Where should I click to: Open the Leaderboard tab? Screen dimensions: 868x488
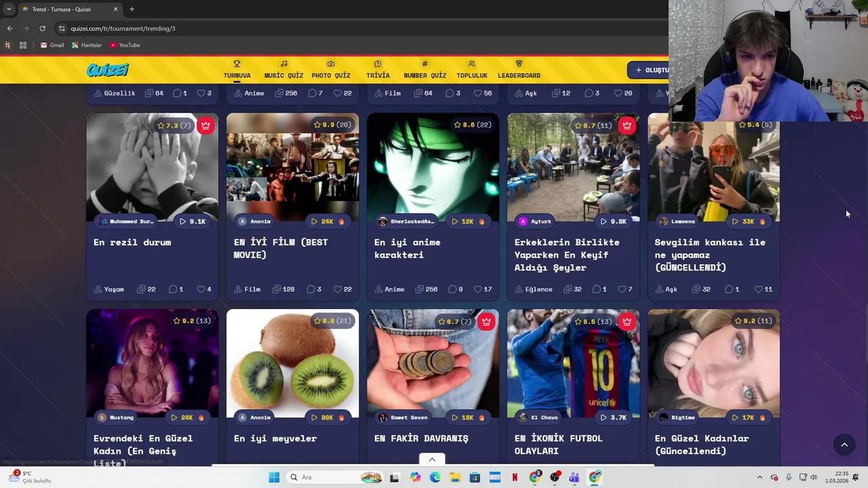coord(519,70)
